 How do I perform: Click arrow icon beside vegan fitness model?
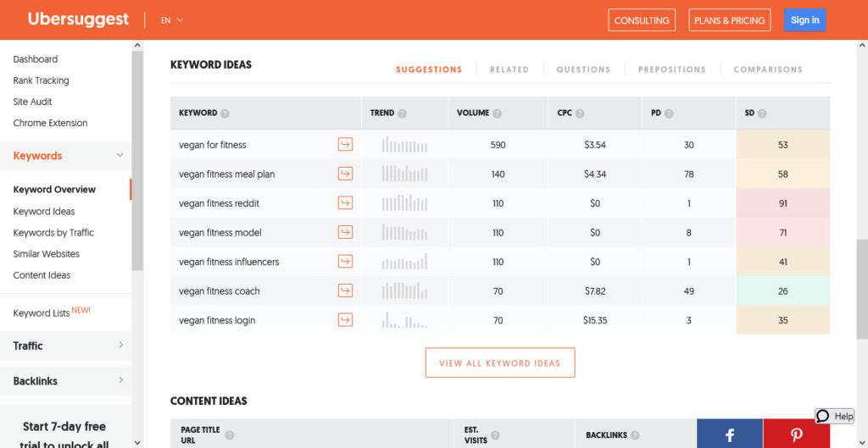(x=346, y=233)
